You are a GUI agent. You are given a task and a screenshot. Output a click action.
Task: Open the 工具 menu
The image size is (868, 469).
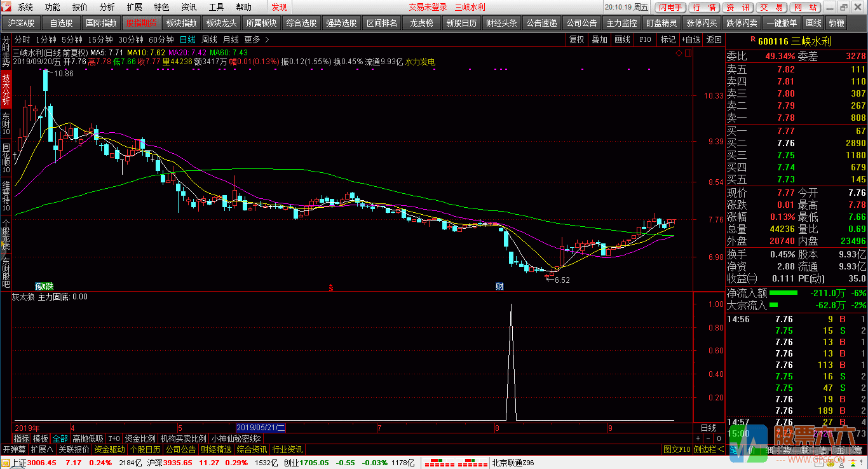pos(216,7)
